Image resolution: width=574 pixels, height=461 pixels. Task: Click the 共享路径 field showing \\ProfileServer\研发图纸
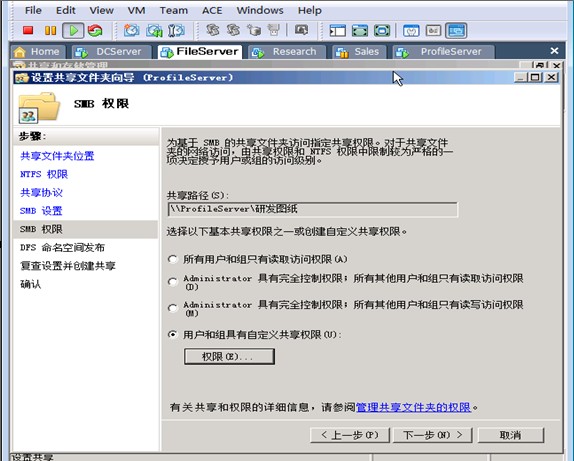click(x=313, y=209)
